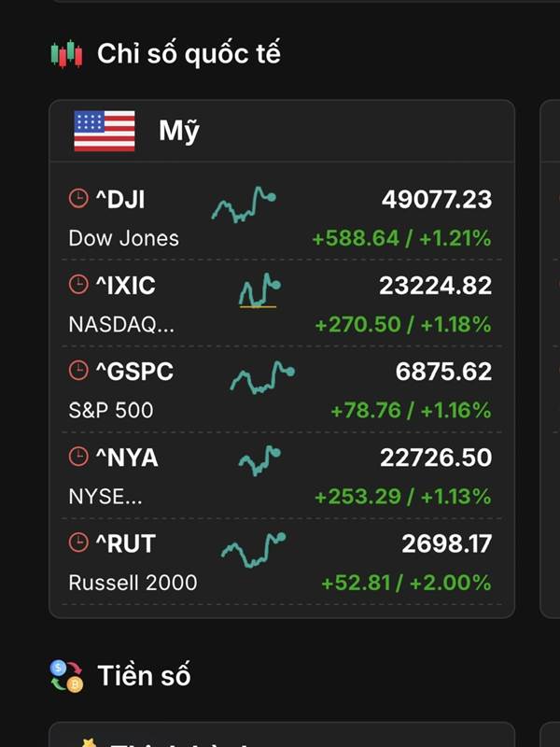The image size is (560, 747).
Task: Click the clock icon next to ^DJI
Action: click(78, 198)
